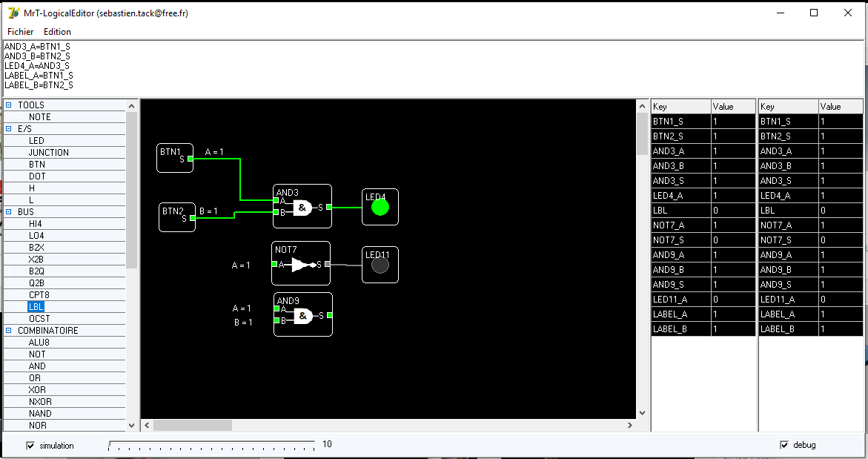Choose the JUNCTION component in list
Viewport: 868px width, 459px height.
click(49, 153)
